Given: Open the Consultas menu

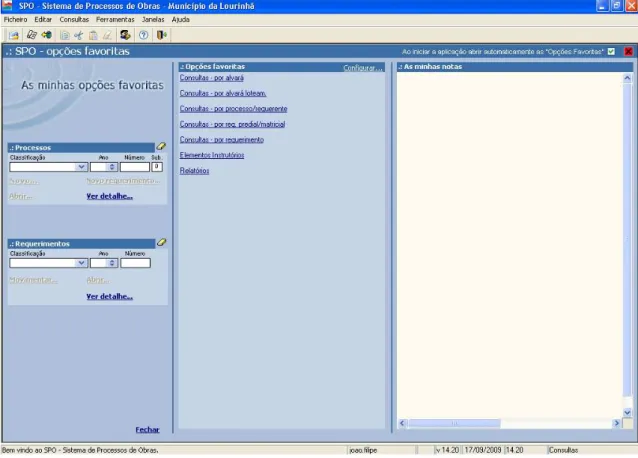Looking at the screenshot, I should pos(74,20).
